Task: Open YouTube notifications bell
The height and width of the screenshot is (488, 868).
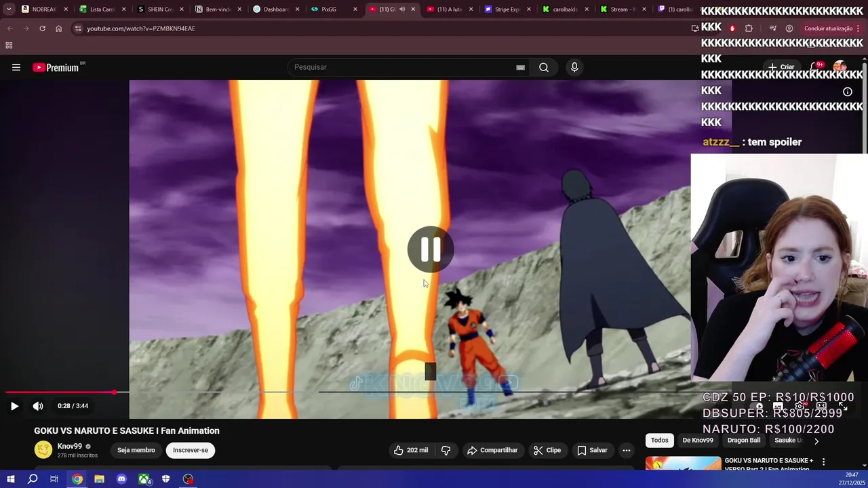Action: click(x=816, y=67)
